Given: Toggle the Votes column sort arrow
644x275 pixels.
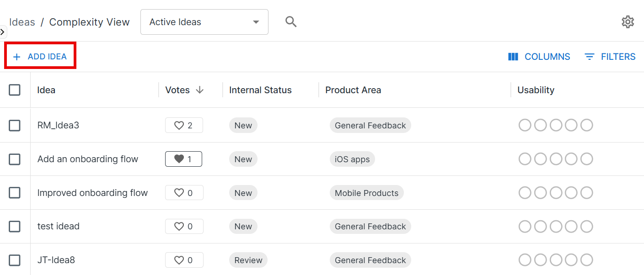Looking at the screenshot, I should click(x=200, y=90).
